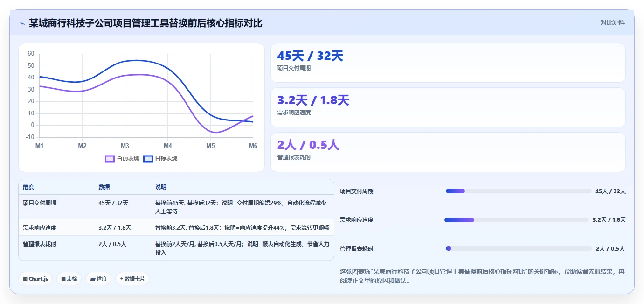Click the M1 x-axis label
This screenshot has width=644, height=304.
click(40, 146)
